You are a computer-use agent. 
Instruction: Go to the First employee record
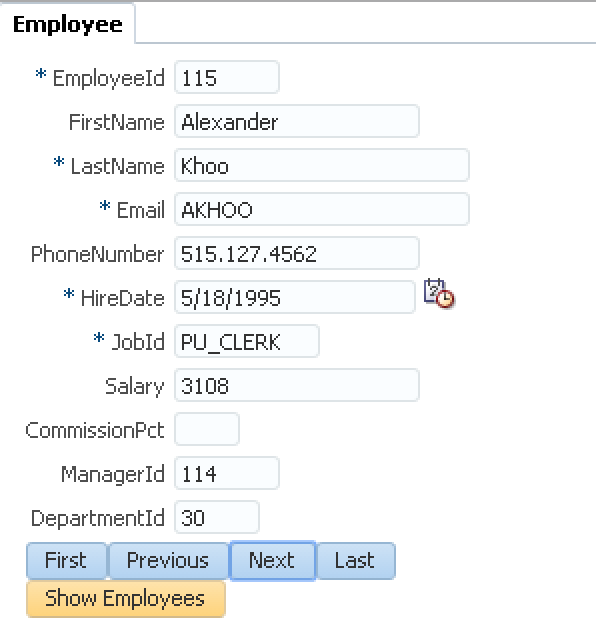pos(66,560)
